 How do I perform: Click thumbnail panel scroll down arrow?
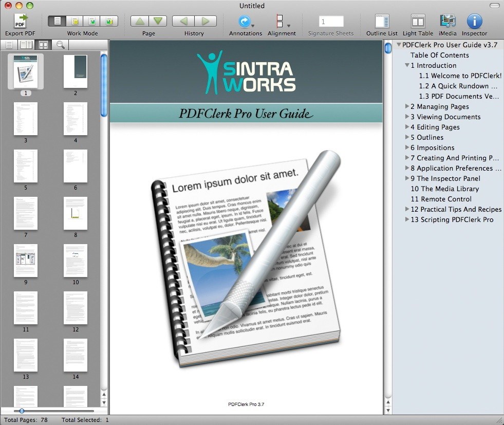coord(104,402)
